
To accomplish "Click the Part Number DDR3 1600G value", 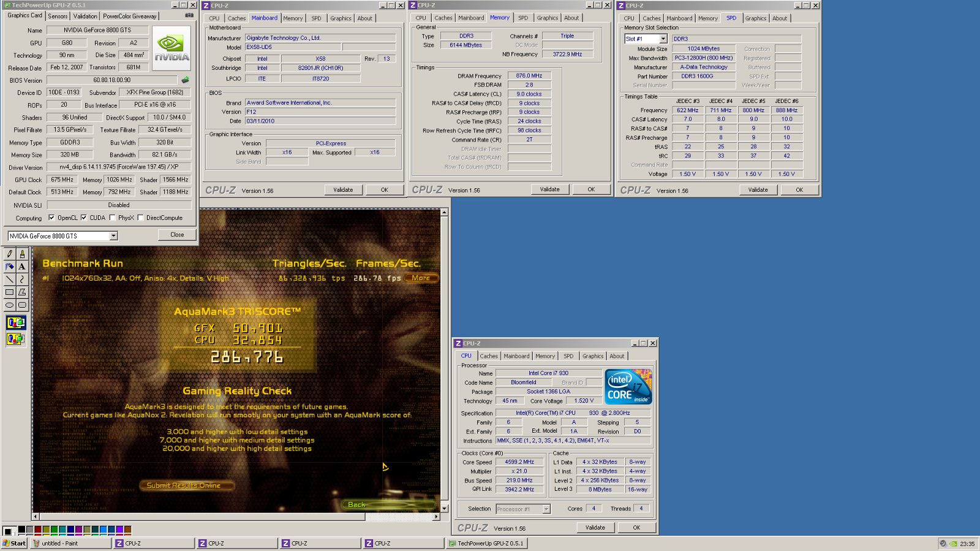I will click(704, 77).
